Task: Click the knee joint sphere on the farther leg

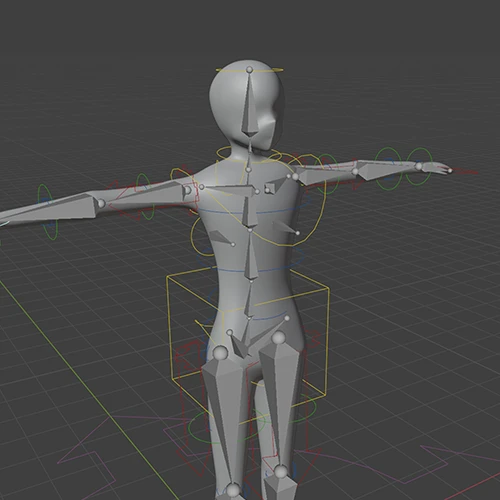Action: (x=281, y=472)
